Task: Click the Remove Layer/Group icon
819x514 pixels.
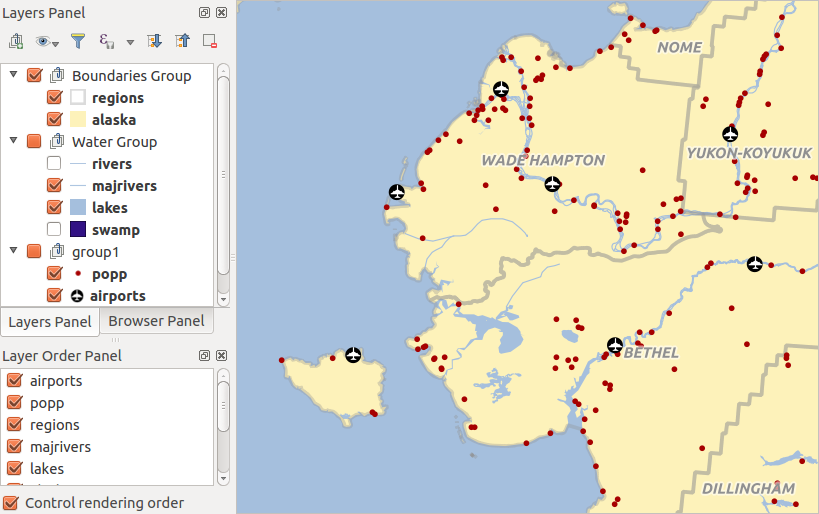Action: (x=209, y=41)
